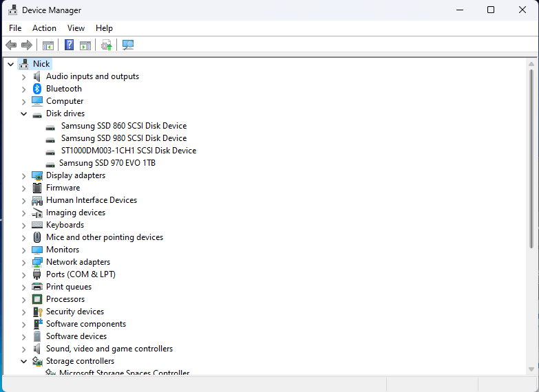
Task: Select Human Interface Devices label
Action: (x=92, y=200)
